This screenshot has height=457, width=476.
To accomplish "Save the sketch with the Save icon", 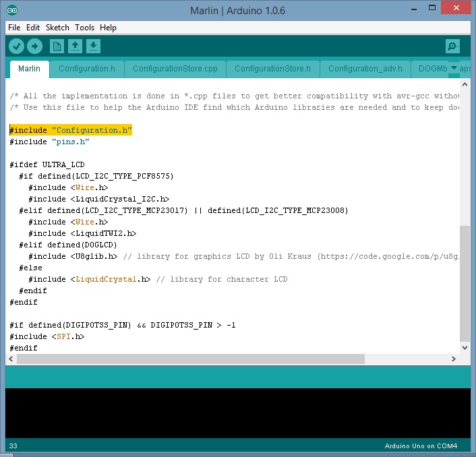I will click(93, 46).
